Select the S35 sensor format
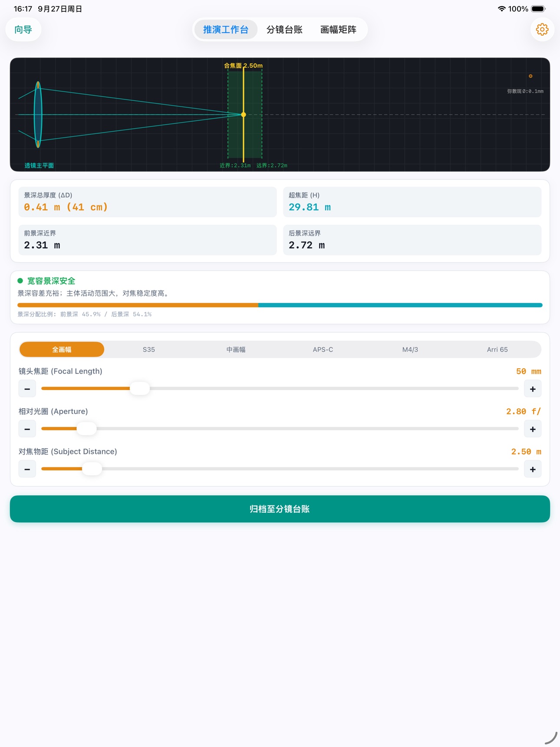 [x=149, y=349]
